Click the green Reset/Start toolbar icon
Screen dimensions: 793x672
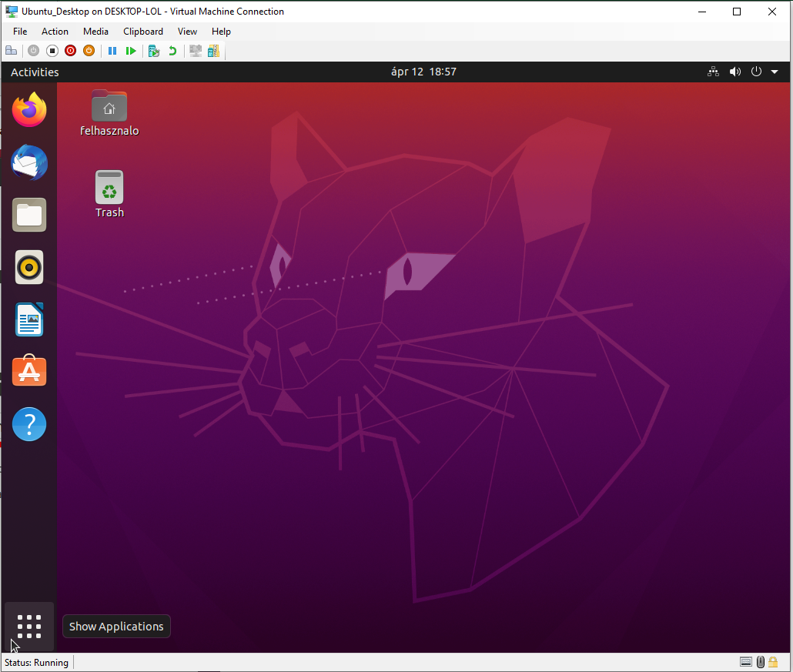131,51
